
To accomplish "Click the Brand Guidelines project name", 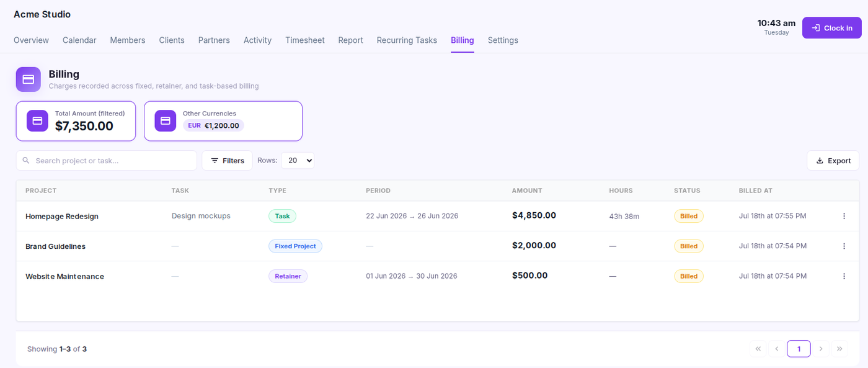I will click(56, 246).
